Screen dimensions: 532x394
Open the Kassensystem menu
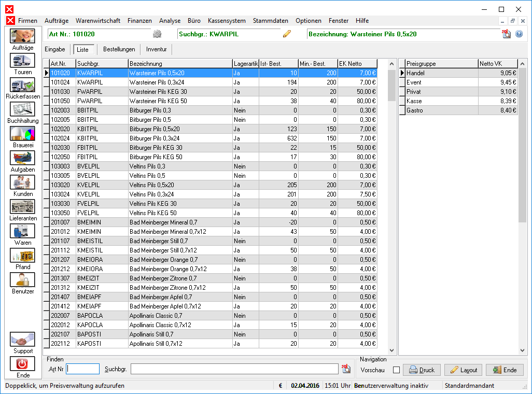point(227,21)
